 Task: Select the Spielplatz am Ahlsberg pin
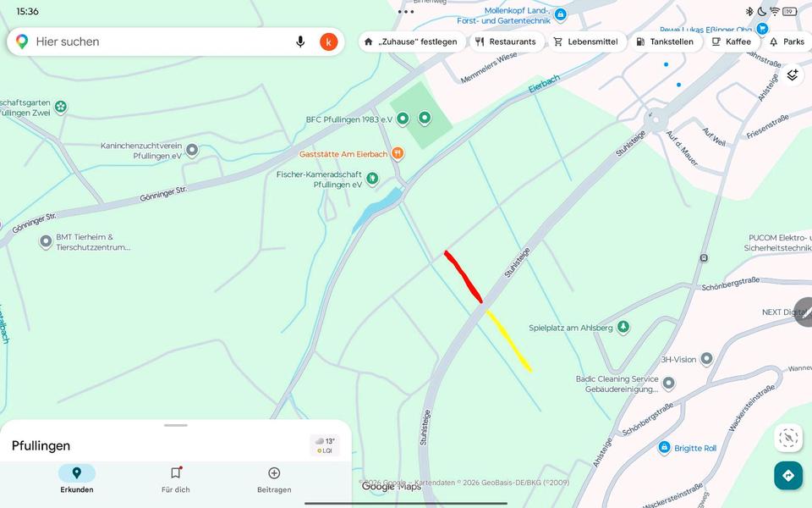(623, 327)
